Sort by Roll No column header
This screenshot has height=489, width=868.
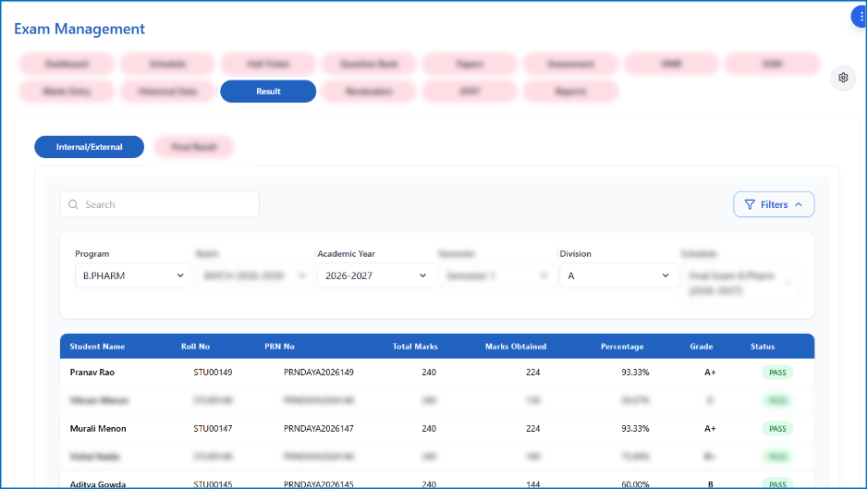195,346
